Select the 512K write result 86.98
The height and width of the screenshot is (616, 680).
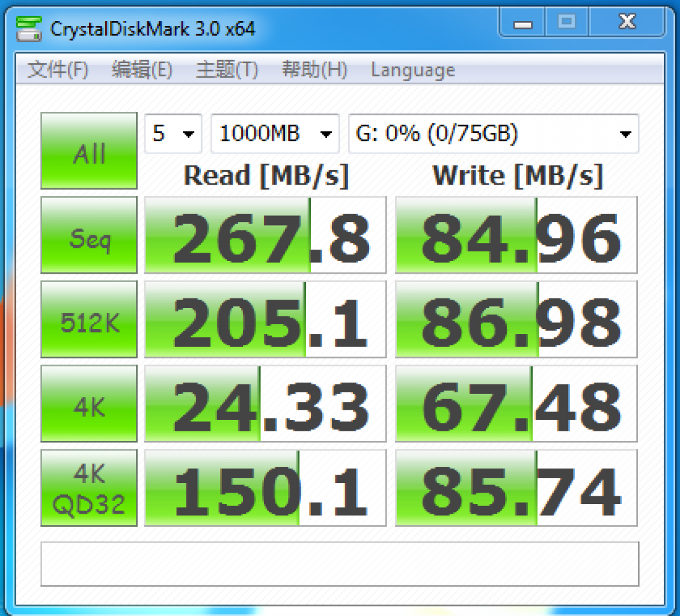[x=516, y=319]
